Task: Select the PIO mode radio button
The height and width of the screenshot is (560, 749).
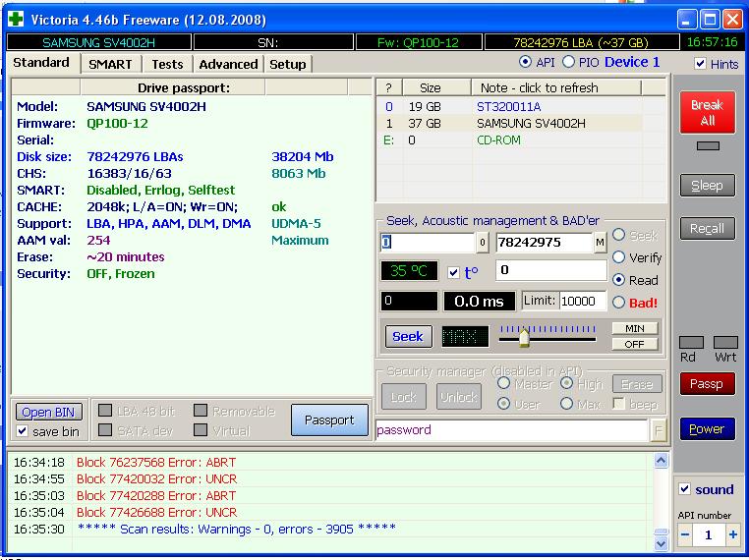Action: (568, 62)
